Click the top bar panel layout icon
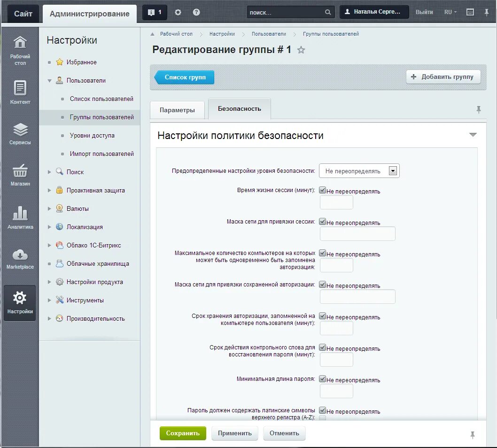Screen dimensions: 497x448 470,12
